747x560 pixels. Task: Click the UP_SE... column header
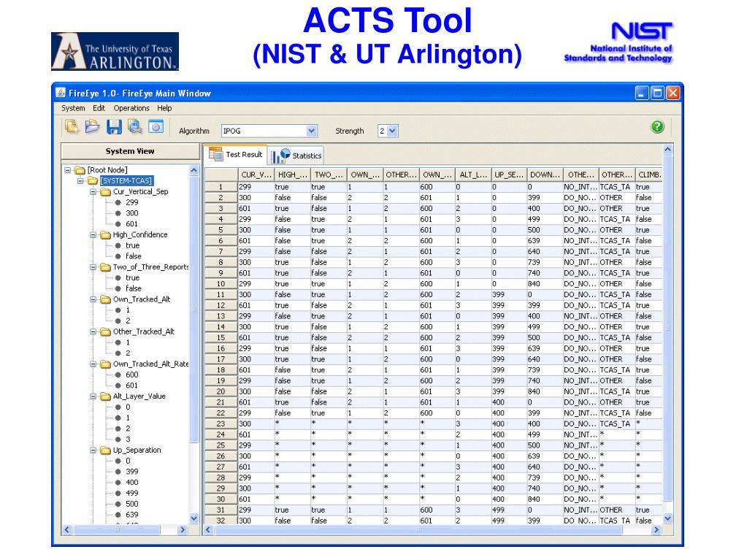point(509,174)
